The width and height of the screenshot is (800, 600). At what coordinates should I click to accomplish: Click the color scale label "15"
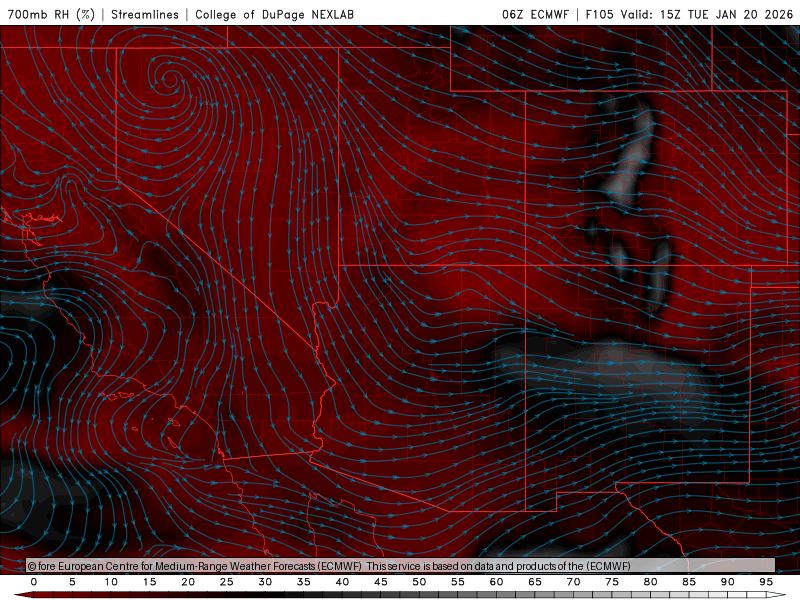coord(149,582)
